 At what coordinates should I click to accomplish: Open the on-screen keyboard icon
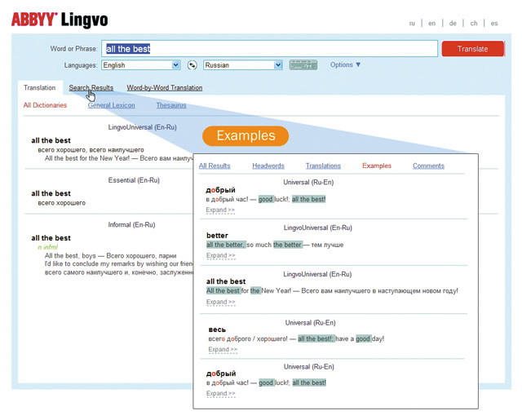pyautogui.click(x=303, y=65)
